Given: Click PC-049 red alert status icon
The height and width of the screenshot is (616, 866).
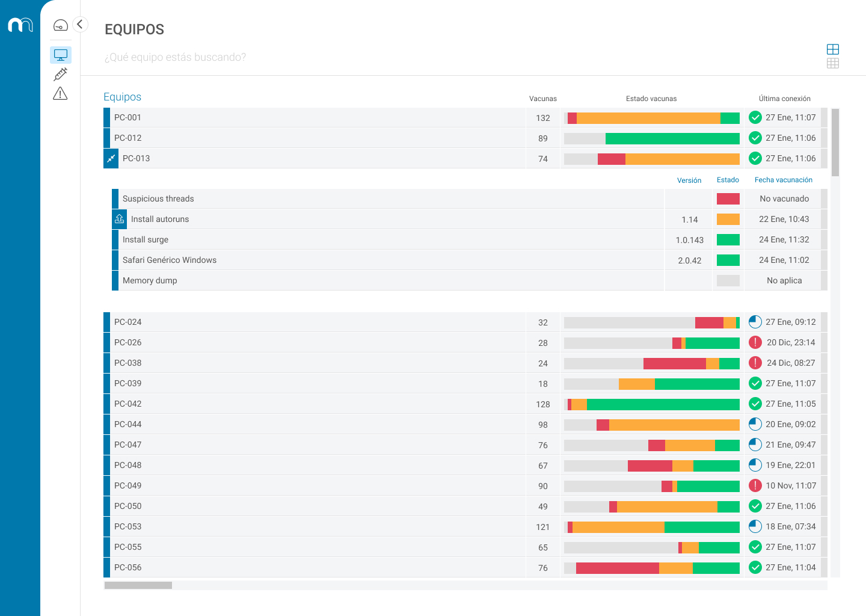Looking at the screenshot, I should click(755, 485).
